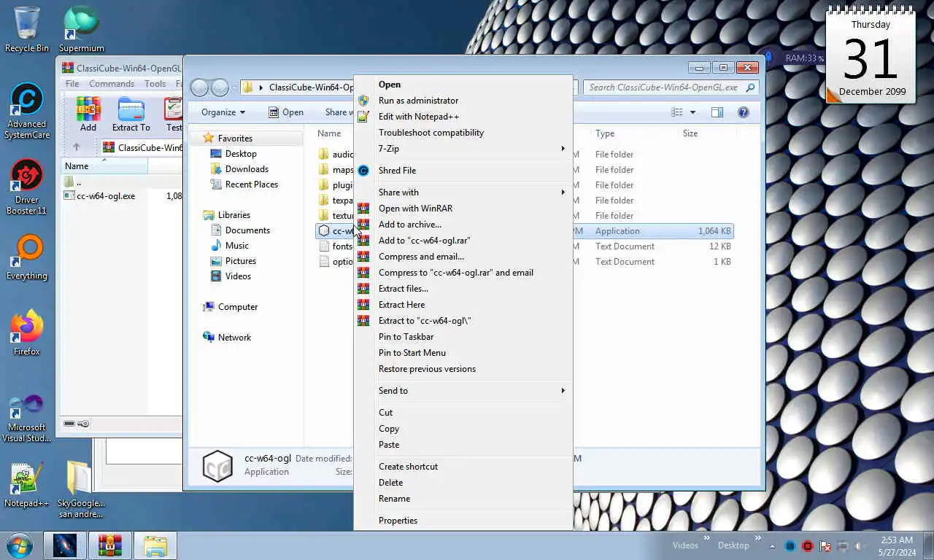
Task: Expand Videos toolbar chevron on taskbar
Action: [706, 538]
